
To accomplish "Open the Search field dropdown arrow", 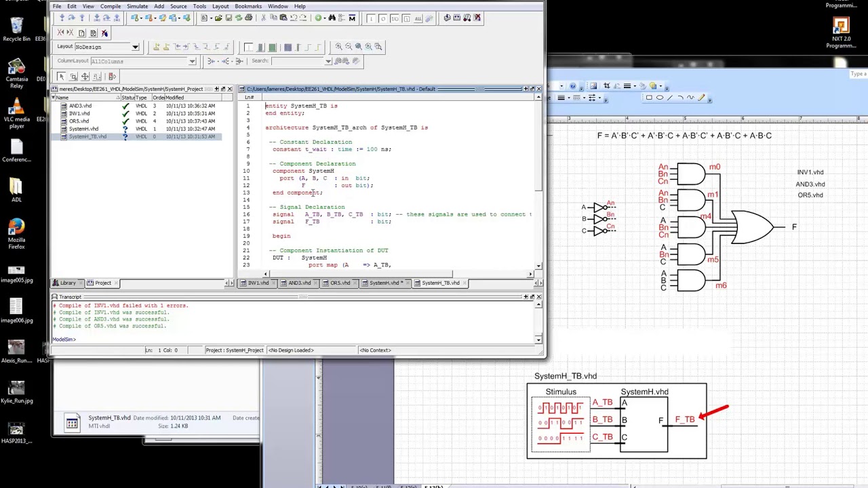I will coord(328,61).
